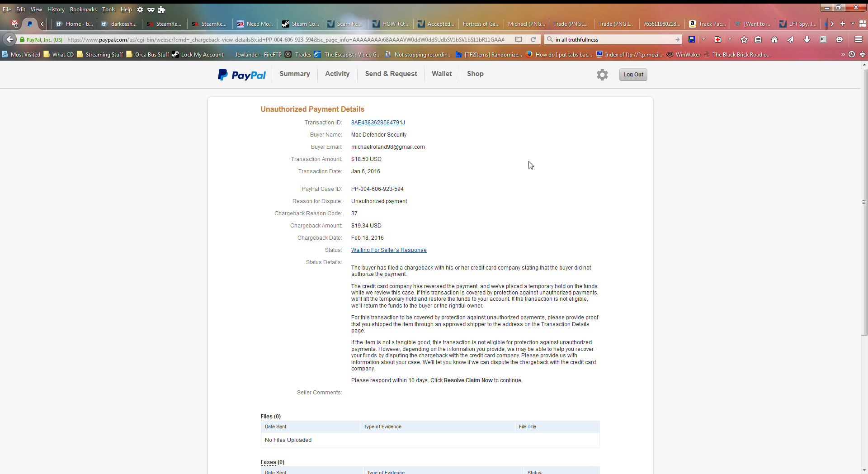Image resolution: width=868 pixels, height=474 pixels.
Task: Open the list all tabs dropdown
Action: 853,24
